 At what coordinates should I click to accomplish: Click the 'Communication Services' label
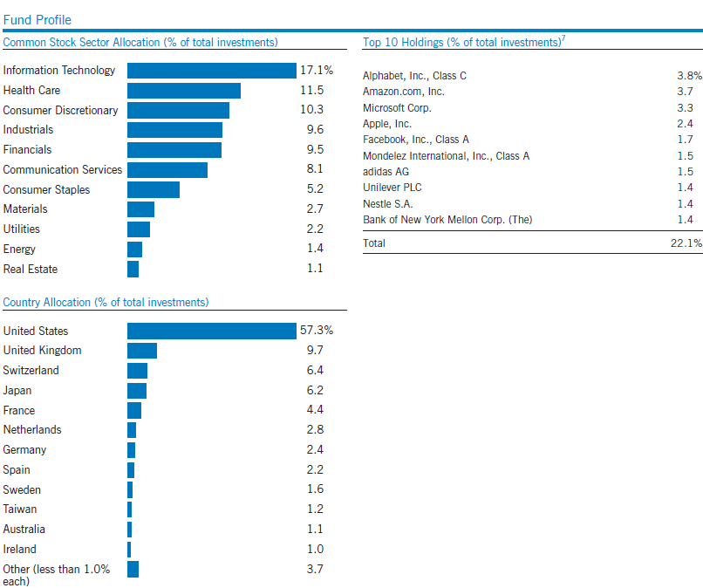pos(62,169)
